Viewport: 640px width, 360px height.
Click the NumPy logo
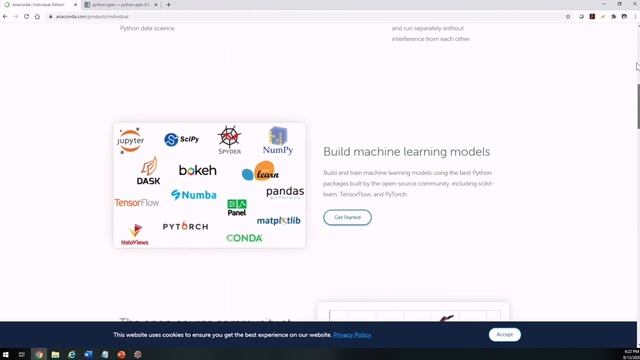tap(278, 140)
